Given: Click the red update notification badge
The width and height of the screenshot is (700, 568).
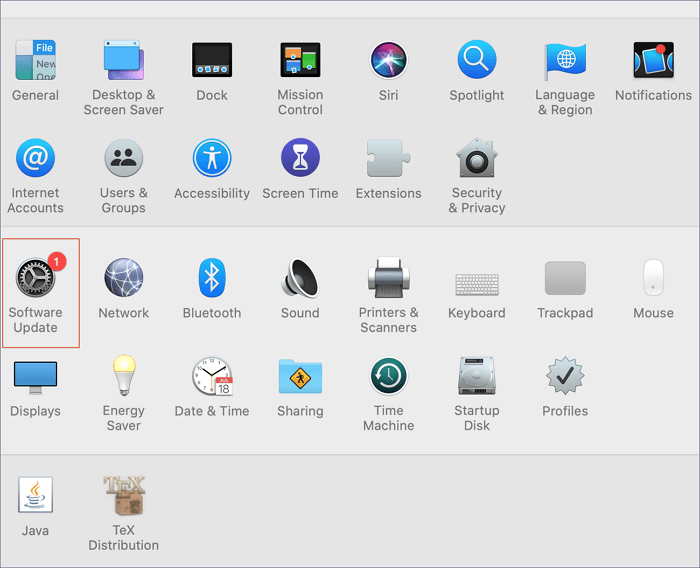Looking at the screenshot, I should [x=57, y=261].
